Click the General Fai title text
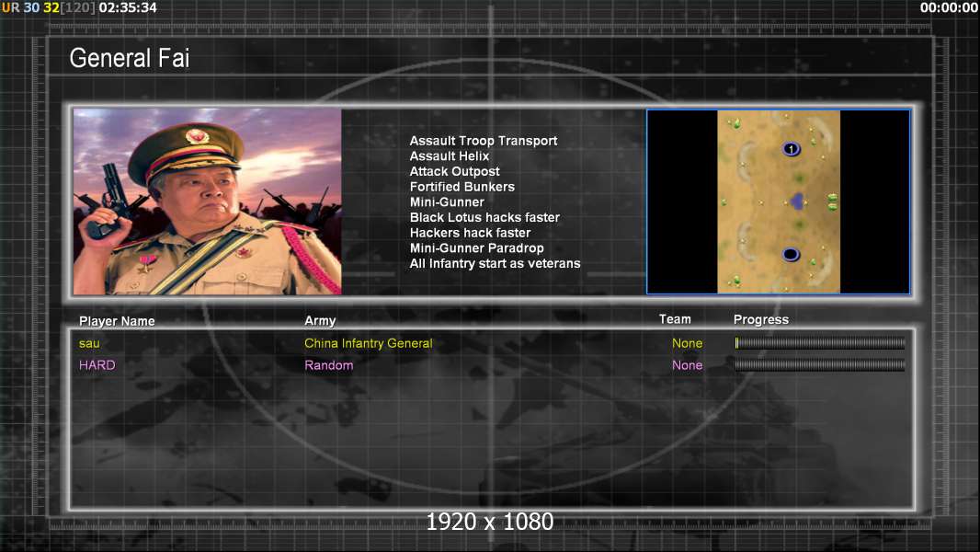 point(130,58)
